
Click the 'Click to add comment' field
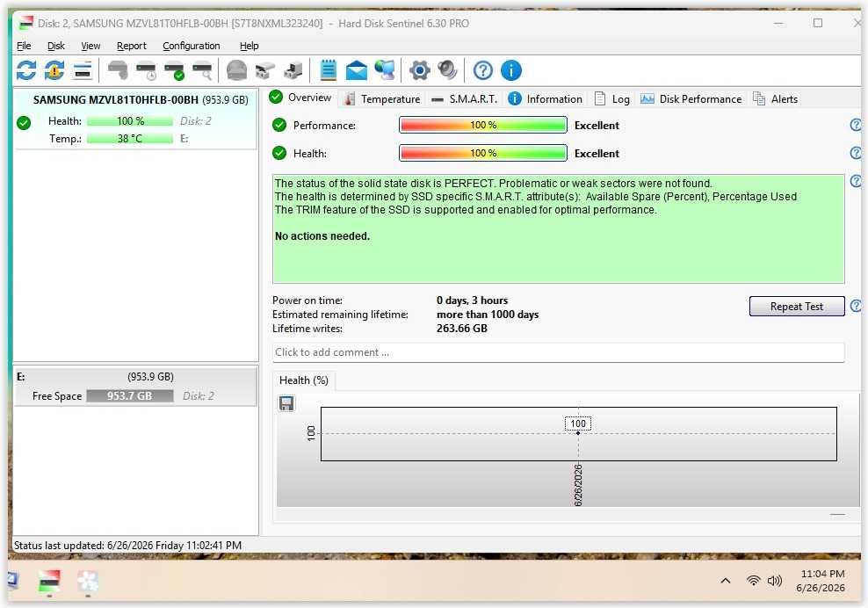click(558, 352)
